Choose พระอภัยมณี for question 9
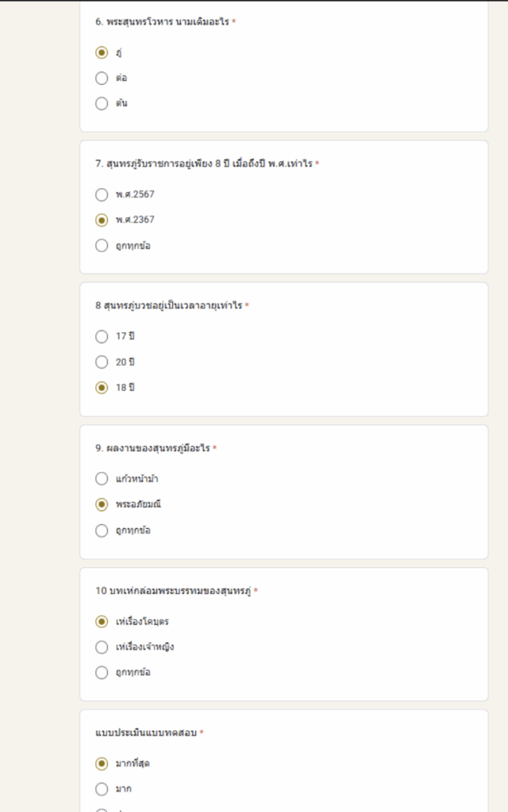 click(102, 504)
